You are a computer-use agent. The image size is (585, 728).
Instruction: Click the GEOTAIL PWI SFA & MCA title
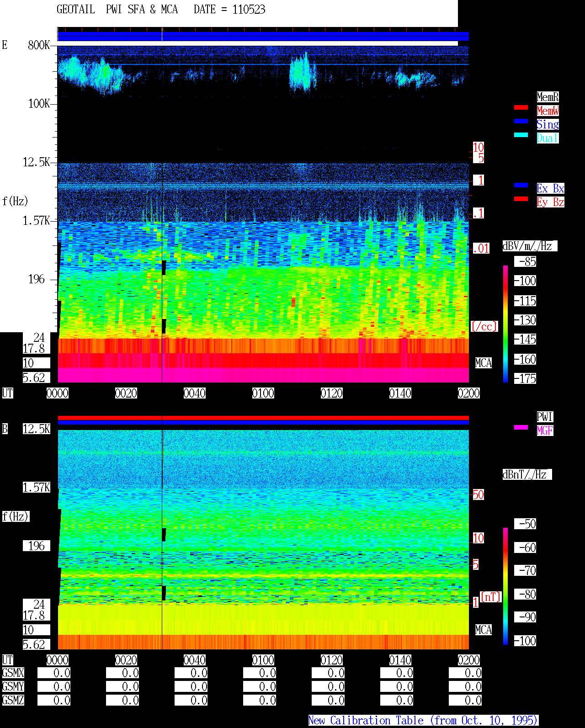click(117, 10)
